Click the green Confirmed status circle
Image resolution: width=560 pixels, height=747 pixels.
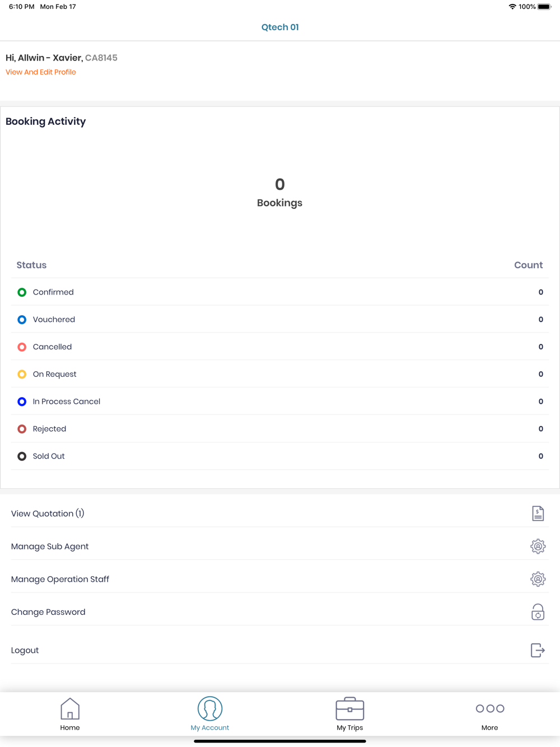click(22, 292)
